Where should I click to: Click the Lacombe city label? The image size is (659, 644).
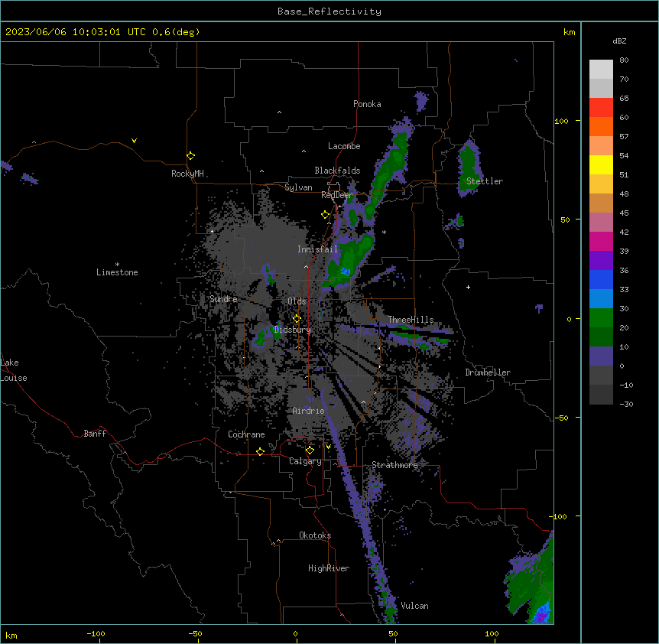click(344, 146)
